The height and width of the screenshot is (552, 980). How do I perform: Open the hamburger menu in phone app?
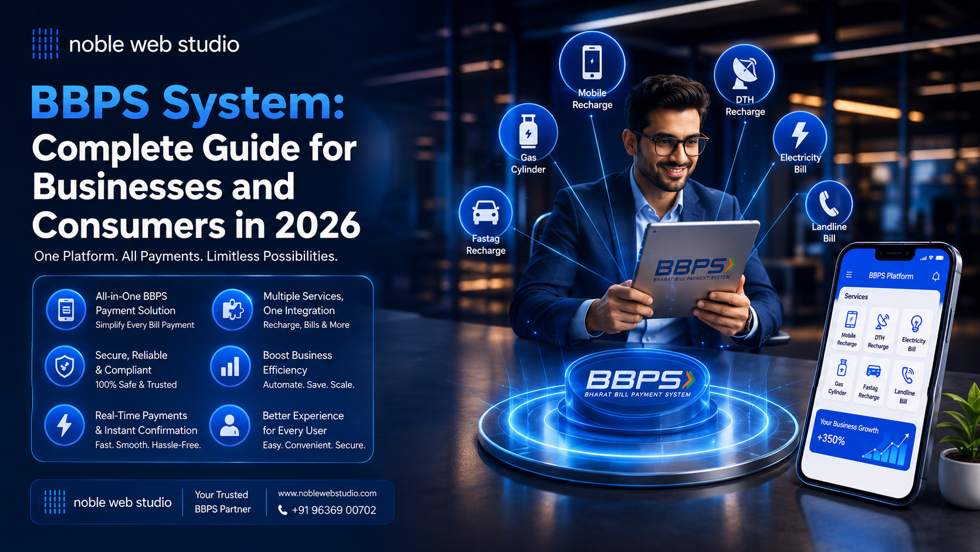pyautogui.click(x=849, y=275)
